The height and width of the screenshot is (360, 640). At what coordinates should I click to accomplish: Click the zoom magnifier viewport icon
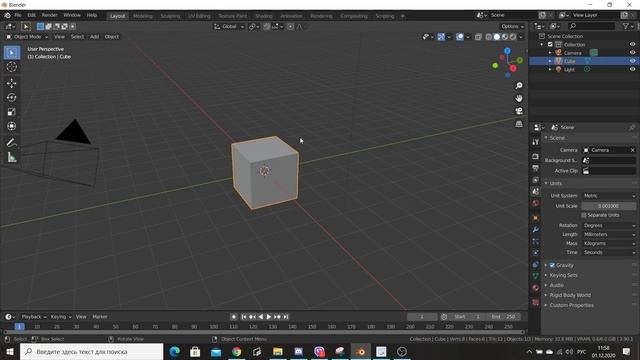click(519, 86)
